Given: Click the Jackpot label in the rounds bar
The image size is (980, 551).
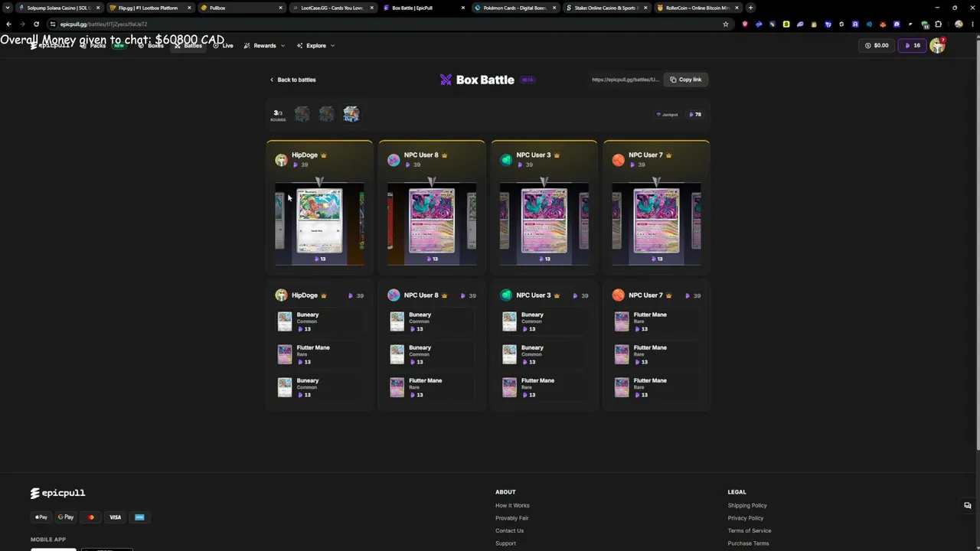Looking at the screenshot, I should pos(668,115).
